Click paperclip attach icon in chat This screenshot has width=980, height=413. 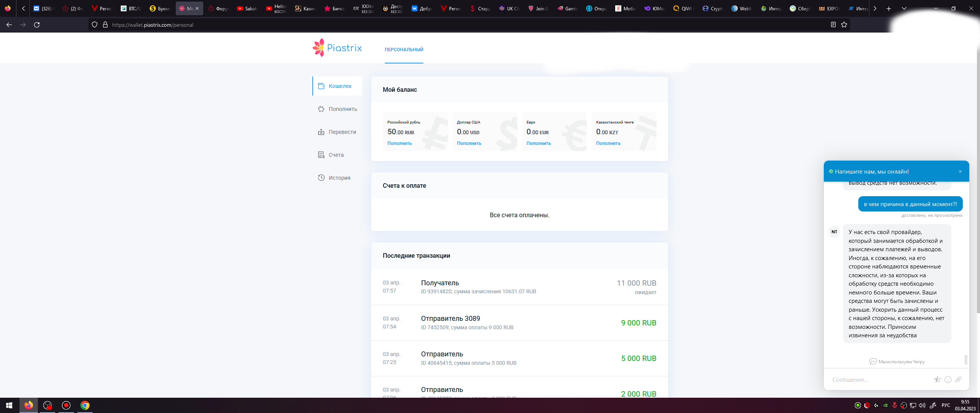point(958,379)
